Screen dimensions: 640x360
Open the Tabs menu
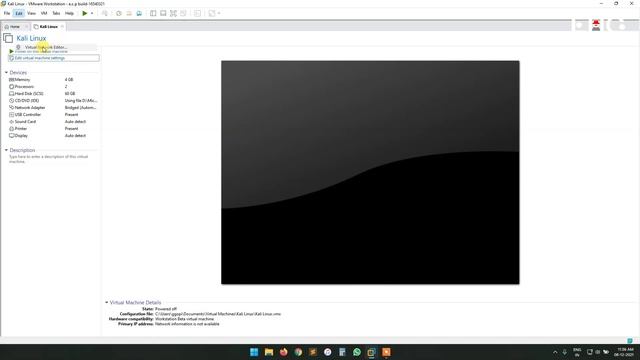[56, 13]
